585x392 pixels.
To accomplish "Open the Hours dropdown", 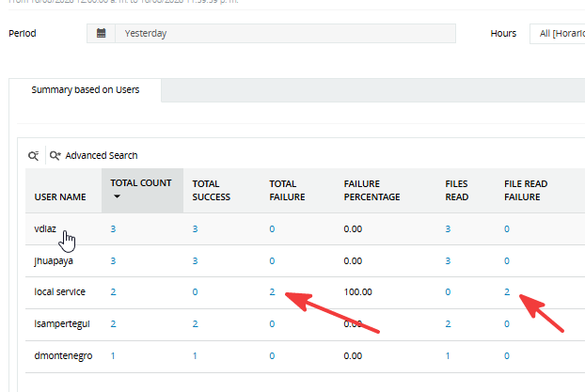I will point(558,34).
